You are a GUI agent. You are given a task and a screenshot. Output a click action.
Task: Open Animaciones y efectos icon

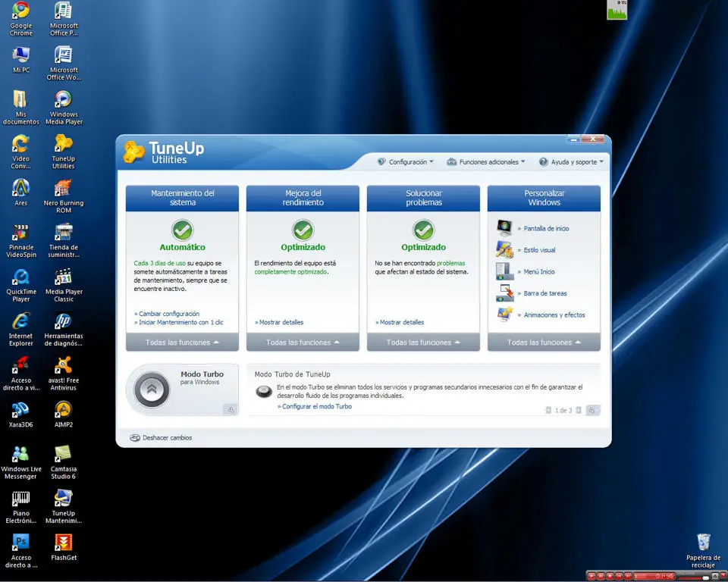504,314
